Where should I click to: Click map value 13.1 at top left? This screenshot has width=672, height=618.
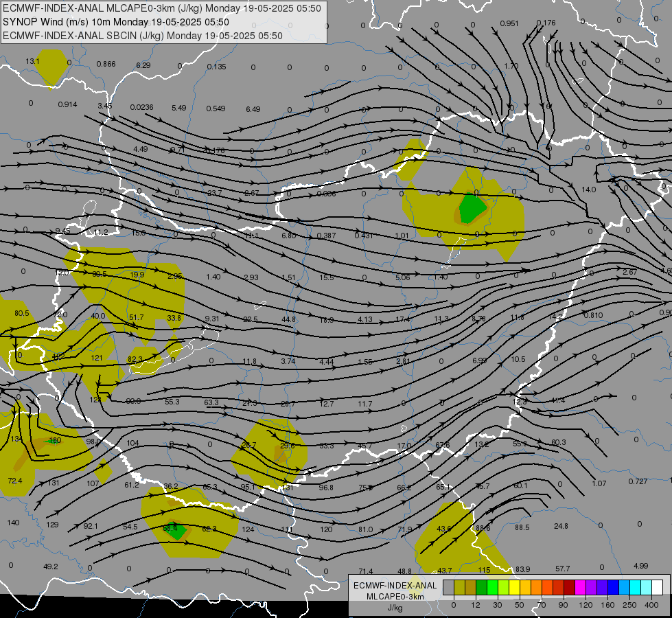pos(32,61)
